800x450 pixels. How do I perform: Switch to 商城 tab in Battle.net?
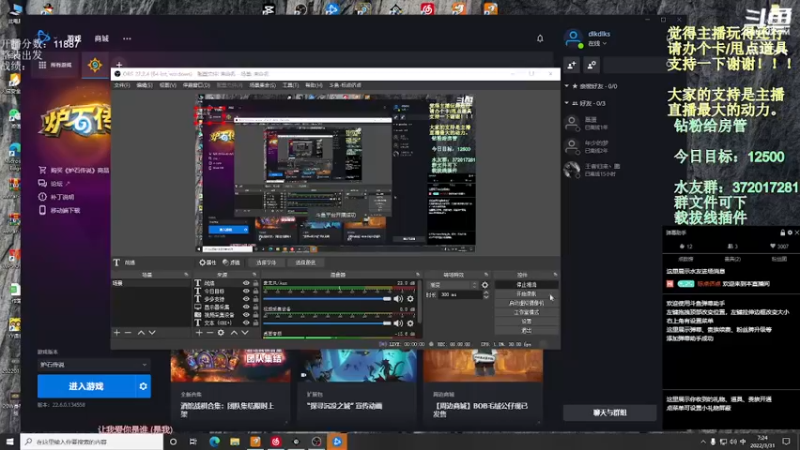pyautogui.click(x=102, y=39)
